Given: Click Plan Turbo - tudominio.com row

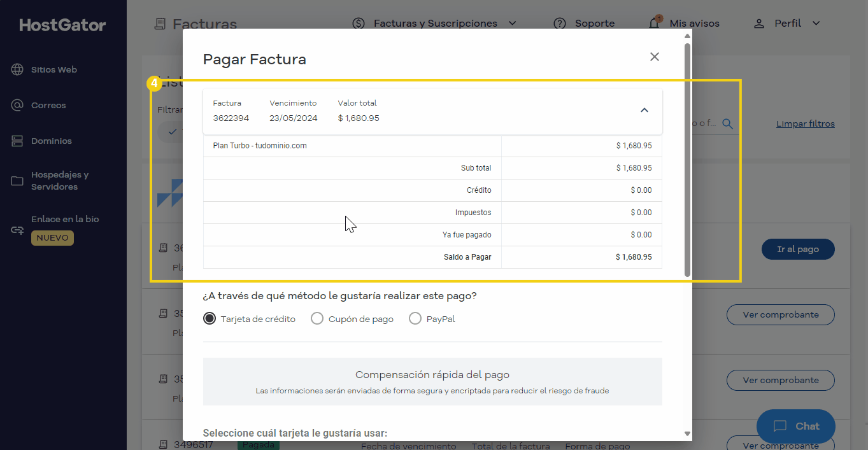Looking at the screenshot, I should 432,146.
